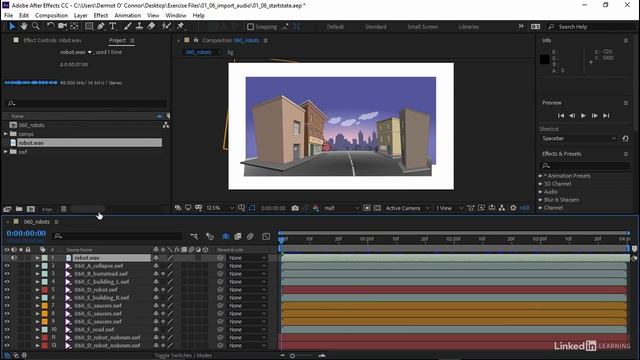Open the Composition Mini-Flowchart in timeline
The image size is (640, 360).
click(194, 236)
